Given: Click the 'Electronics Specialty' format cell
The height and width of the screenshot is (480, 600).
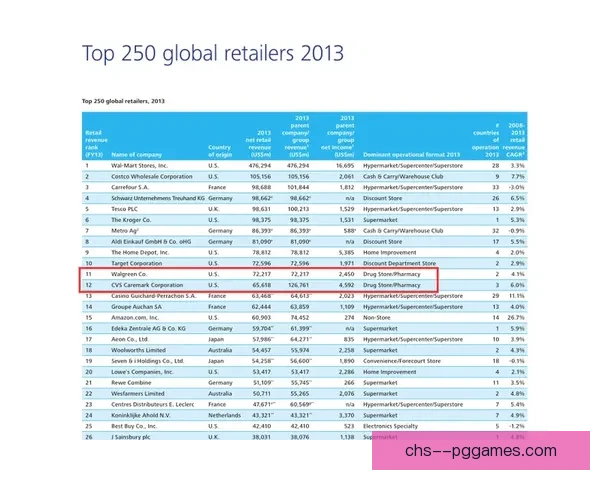Looking at the screenshot, I should pos(390,426).
